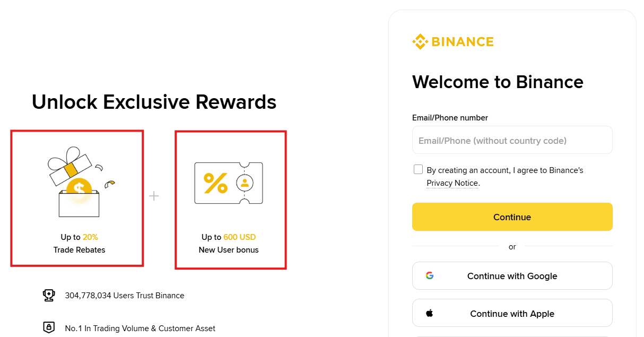The width and height of the screenshot is (644, 337).
Task: Click the Welcome to Binance heading
Action: tap(498, 82)
